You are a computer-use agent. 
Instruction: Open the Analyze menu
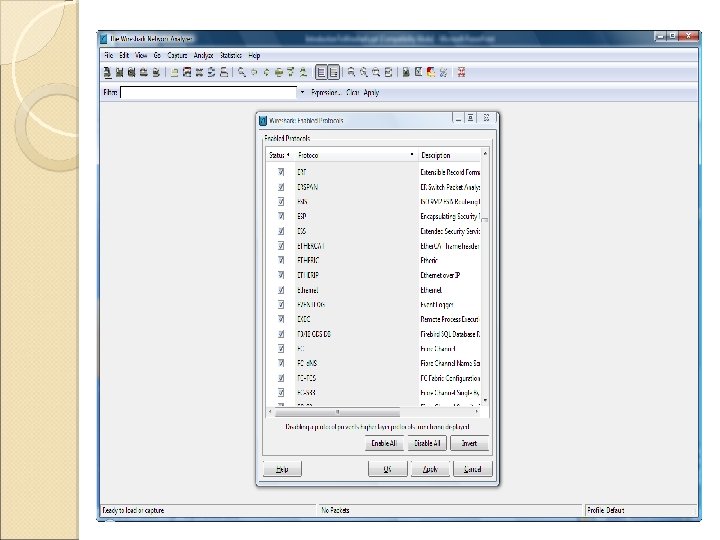click(x=203, y=55)
